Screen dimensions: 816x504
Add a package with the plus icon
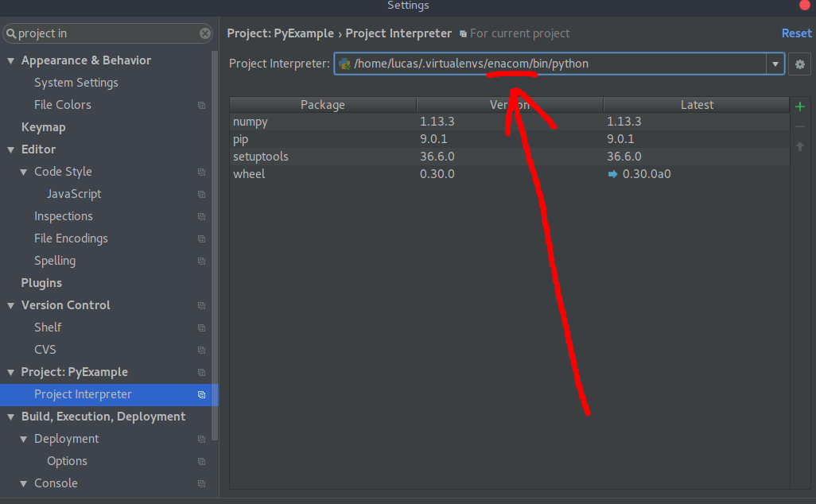click(800, 107)
